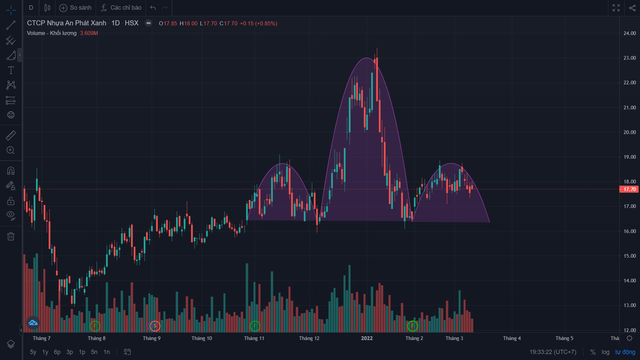Click the green event marker at Tháng 8
This screenshot has height=360, width=640.
(95, 326)
